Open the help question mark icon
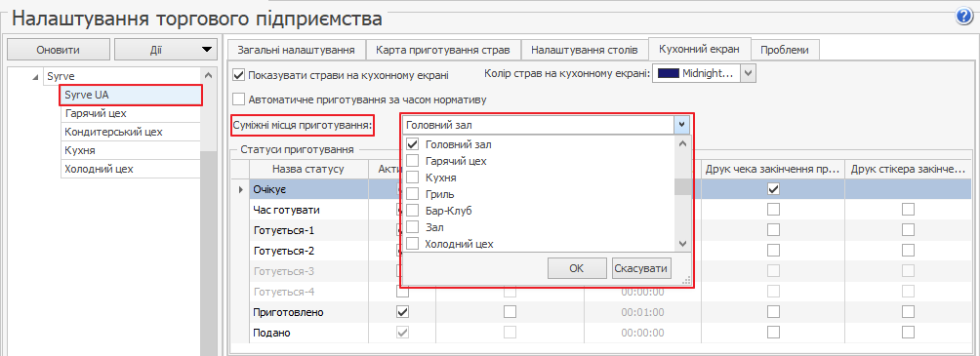This screenshot has width=980, height=356. coord(964,17)
